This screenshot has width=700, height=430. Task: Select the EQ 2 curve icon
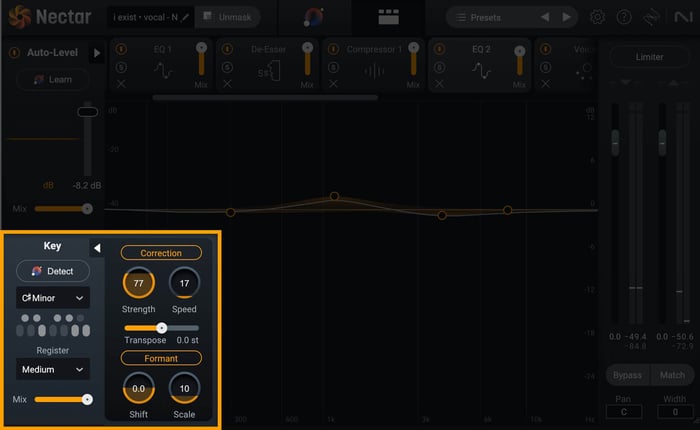click(x=481, y=71)
